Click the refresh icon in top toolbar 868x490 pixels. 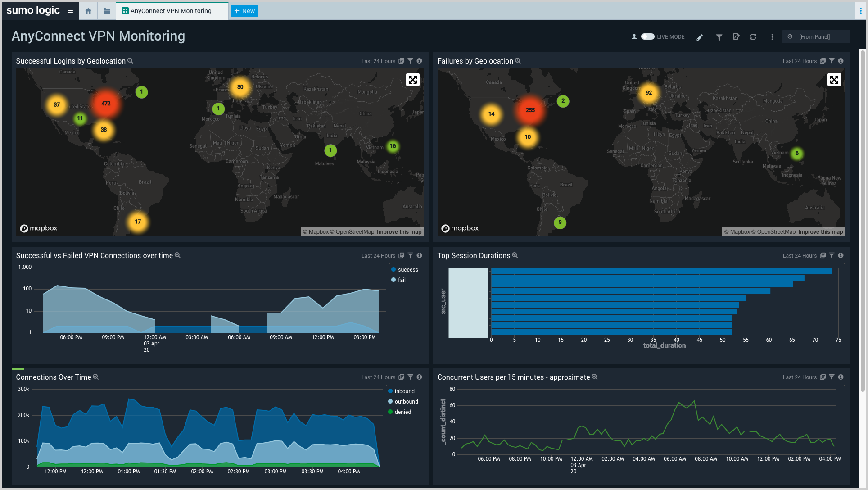753,36
